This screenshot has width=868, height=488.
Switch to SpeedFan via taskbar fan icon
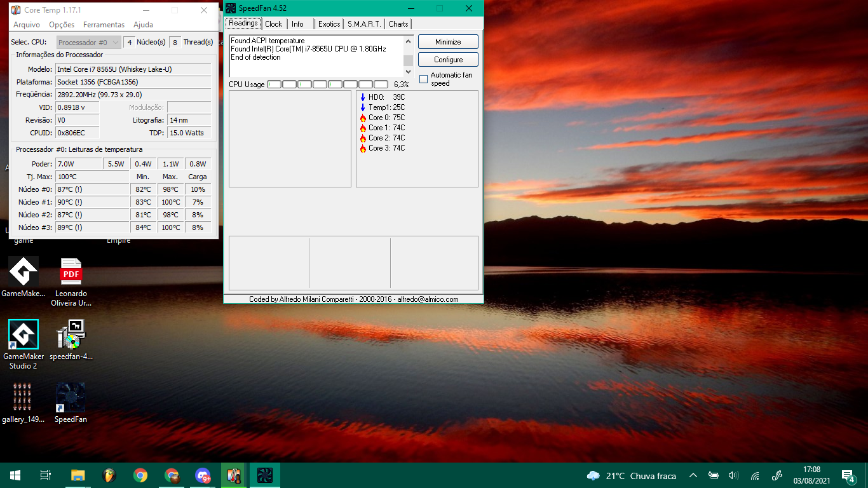tap(265, 475)
